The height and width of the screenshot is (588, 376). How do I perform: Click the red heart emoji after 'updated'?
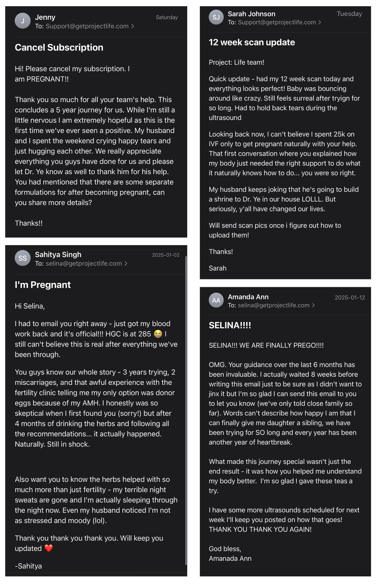click(49, 548)
